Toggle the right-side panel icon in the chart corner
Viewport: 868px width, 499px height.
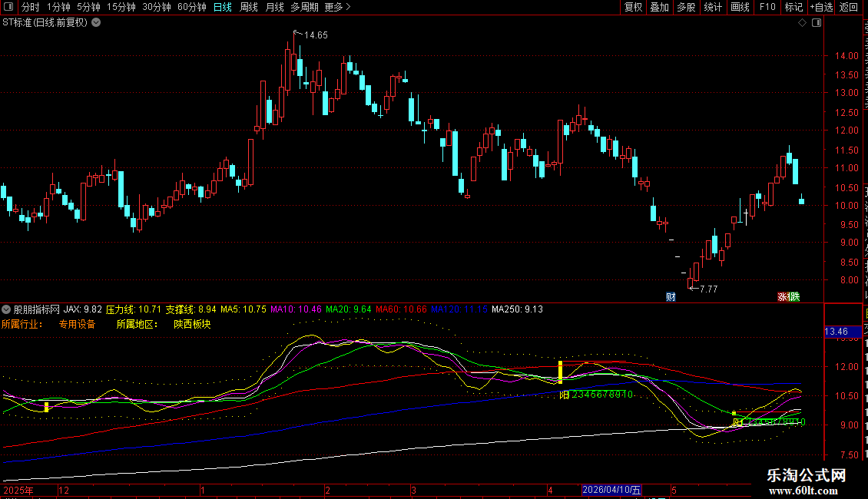coord(817,23)
